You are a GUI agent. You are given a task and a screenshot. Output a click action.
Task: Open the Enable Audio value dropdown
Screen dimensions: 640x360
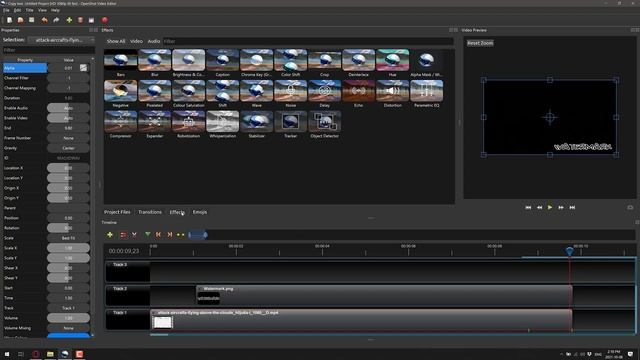[x=68, y=108]
